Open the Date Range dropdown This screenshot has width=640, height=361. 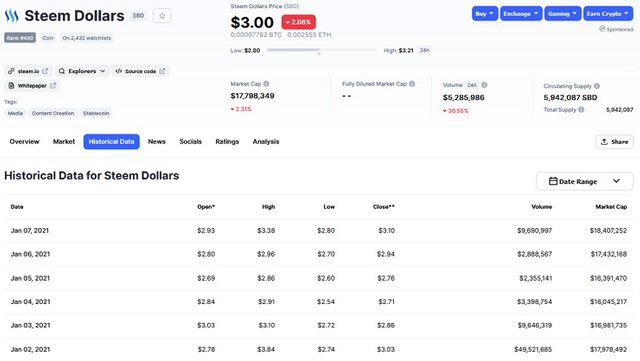tap(584, 181)
